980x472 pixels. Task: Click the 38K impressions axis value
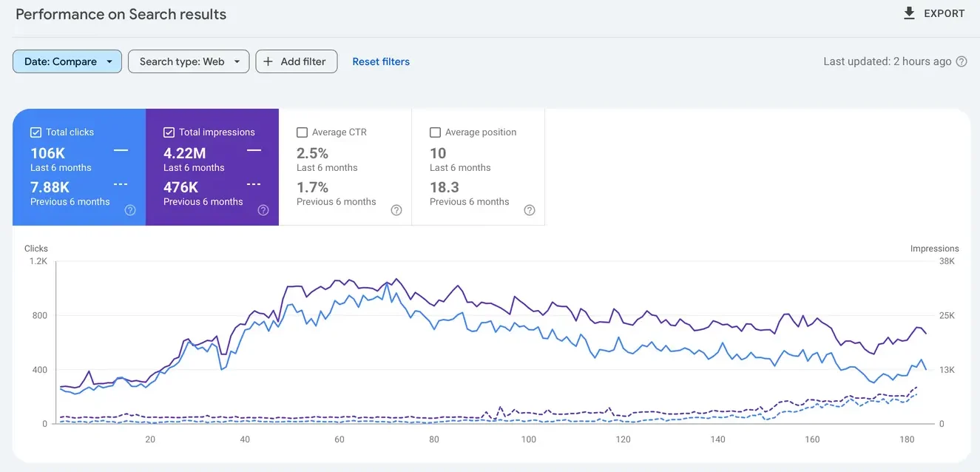(947, 261)
